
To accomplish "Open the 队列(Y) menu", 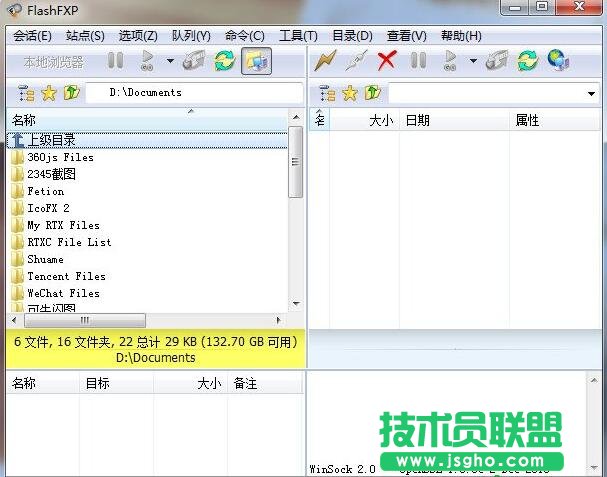I will pyautogui.click(x=191, y=36).
